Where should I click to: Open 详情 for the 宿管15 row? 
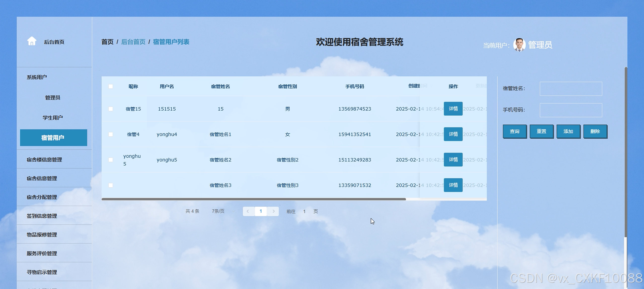coord(453,109)
